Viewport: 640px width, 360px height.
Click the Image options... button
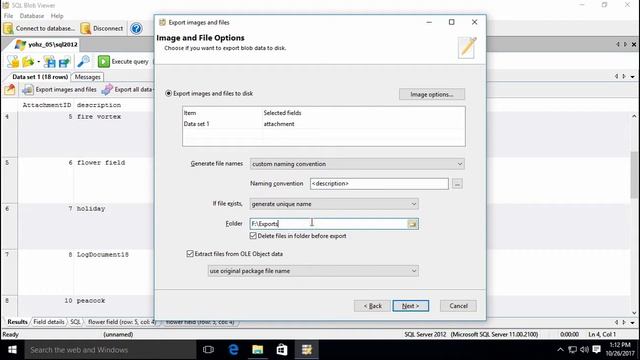pyautogui.click(x=431, y=94)
